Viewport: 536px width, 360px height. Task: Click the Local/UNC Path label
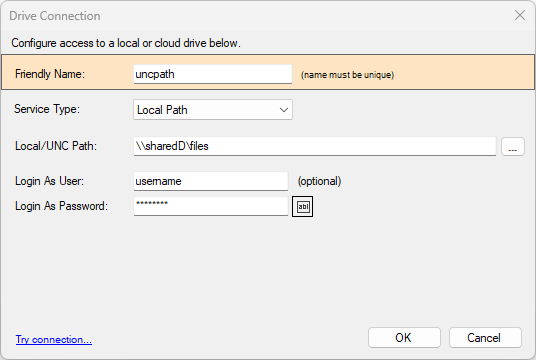click(56, 146)
